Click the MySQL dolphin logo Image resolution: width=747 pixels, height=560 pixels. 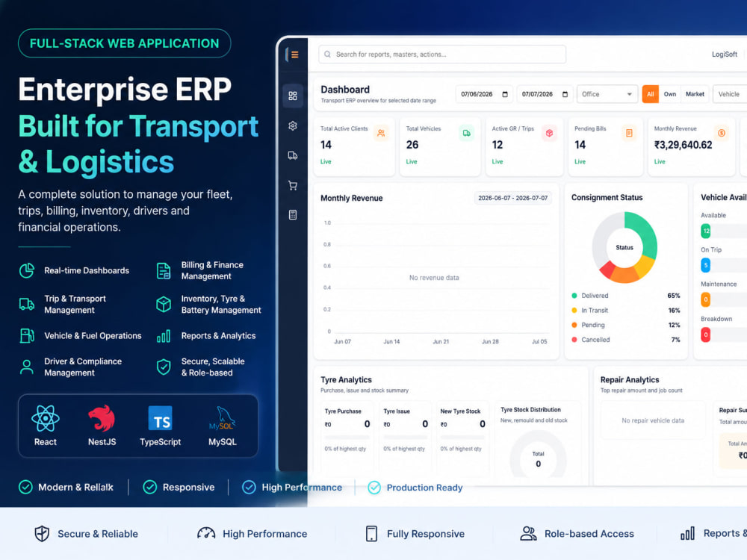(222, 419)
